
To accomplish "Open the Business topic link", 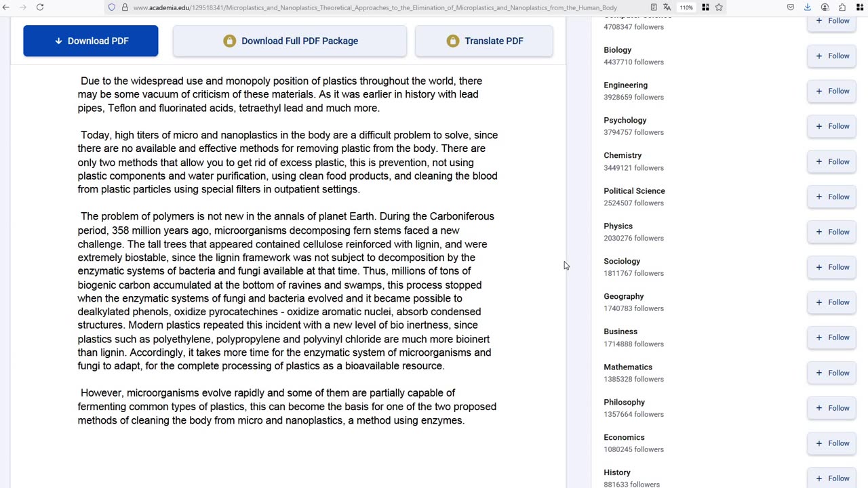I will click(x=620, y=332).
